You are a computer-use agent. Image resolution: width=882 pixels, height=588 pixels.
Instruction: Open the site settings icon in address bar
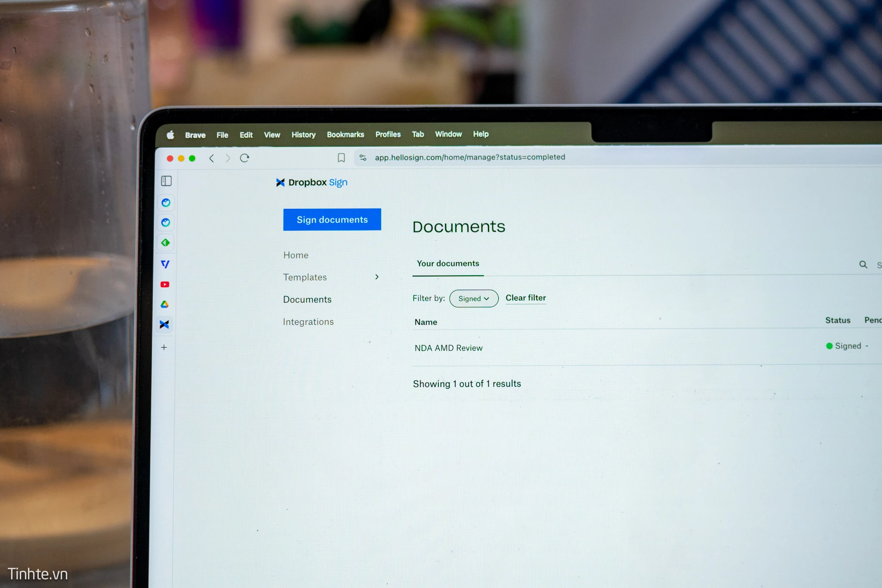point(363,158)
